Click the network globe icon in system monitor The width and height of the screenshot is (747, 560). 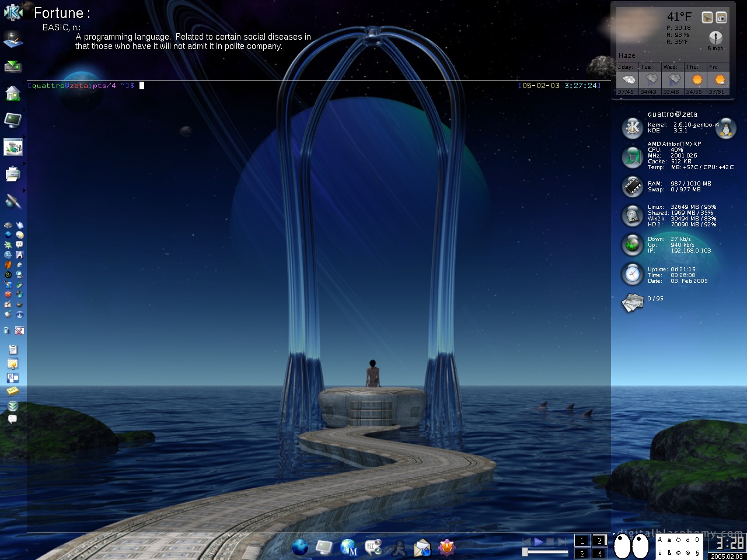pos(632,244)
